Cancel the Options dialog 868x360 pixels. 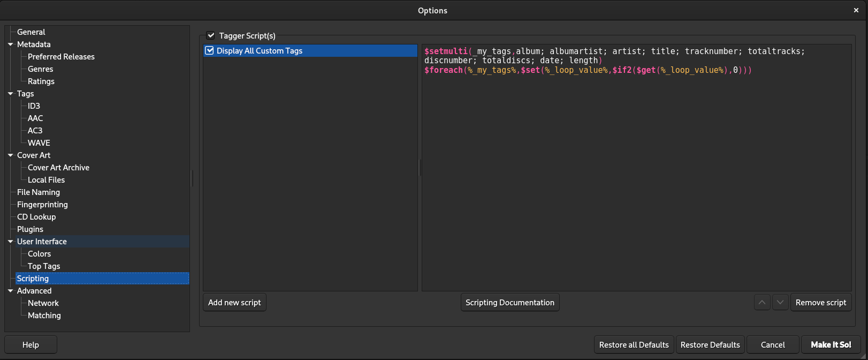tap(773, 344)
